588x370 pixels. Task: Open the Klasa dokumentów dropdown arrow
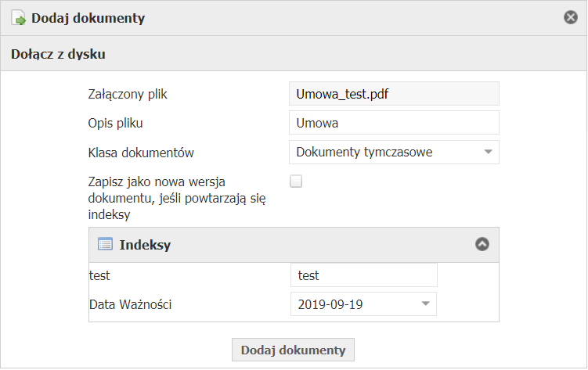[x=488, y=152]
